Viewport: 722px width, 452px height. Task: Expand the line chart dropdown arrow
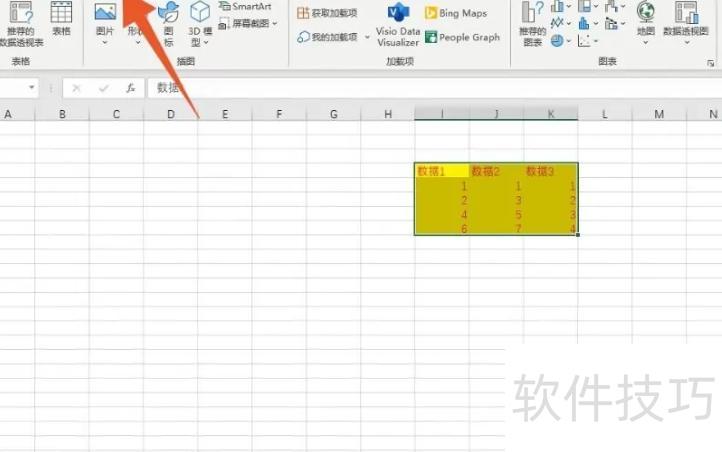coord(569,23)
